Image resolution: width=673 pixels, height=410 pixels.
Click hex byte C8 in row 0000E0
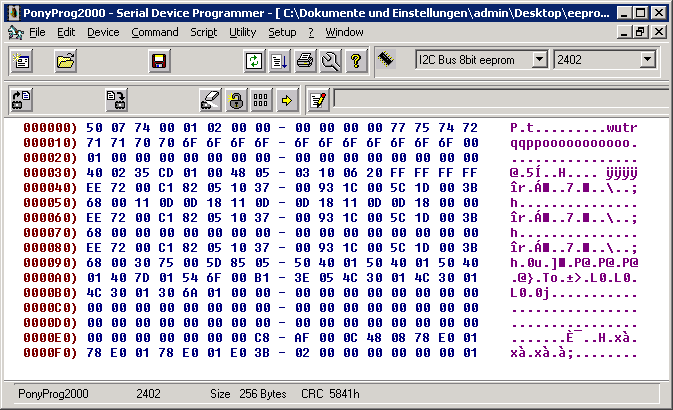click(x=262, y=338)
